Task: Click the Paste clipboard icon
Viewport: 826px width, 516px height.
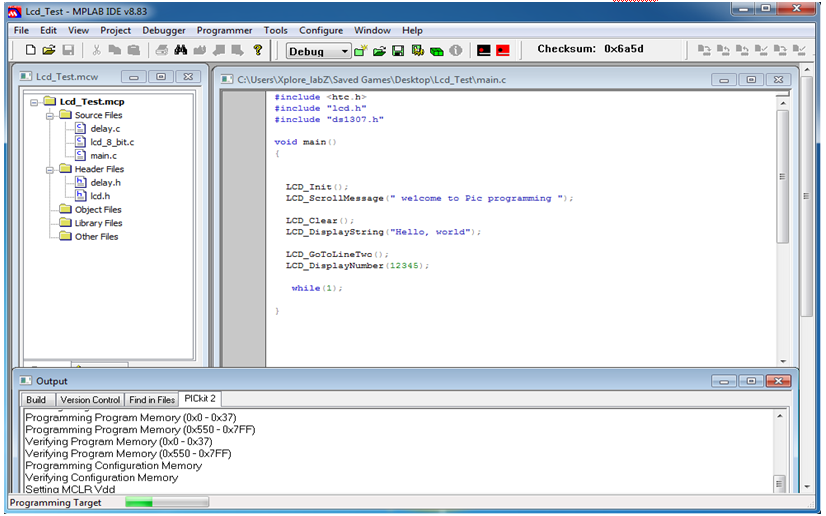Action: 134,50
